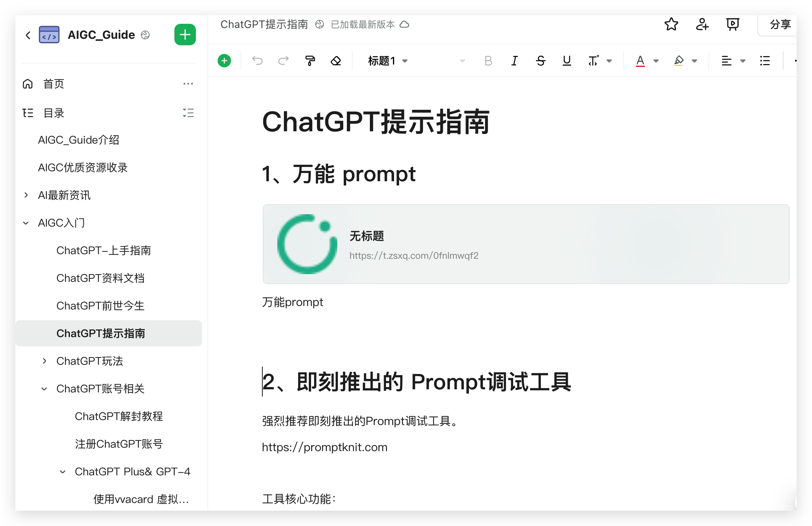Image resolution: width=812 pixels, height=526 pixels.
Task: Open more text styles dropdown arrow
Action: [609, 61]
